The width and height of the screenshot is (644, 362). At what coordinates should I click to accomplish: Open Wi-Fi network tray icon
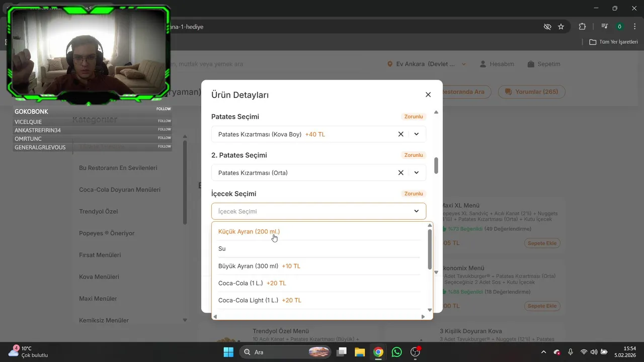[584, 352]
